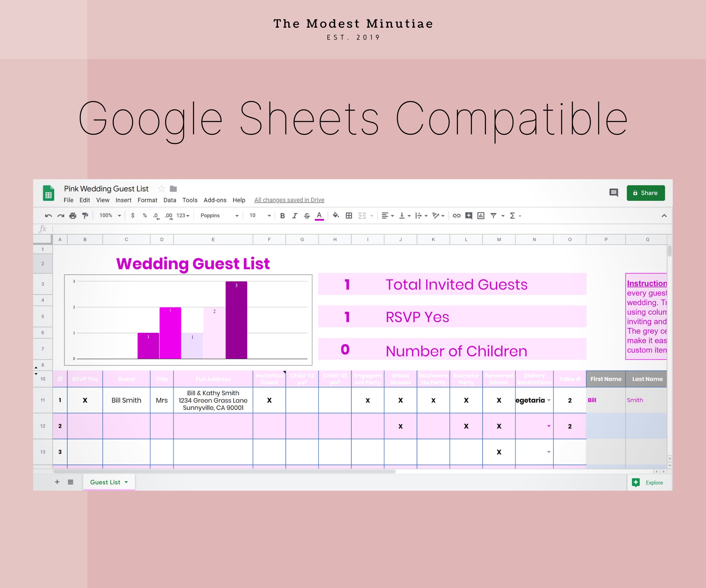The image size is (706, 588).
Task: Open the Guest List sheet tab menu
Action: coord(126,482)
